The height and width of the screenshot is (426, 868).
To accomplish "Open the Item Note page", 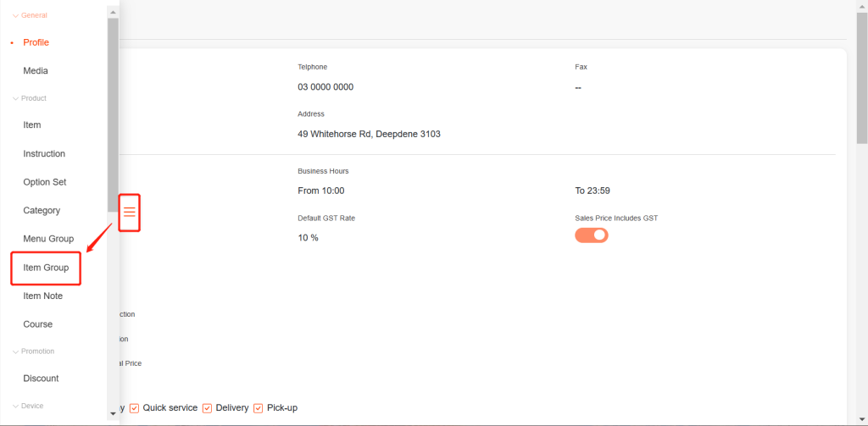I will 43,296.
